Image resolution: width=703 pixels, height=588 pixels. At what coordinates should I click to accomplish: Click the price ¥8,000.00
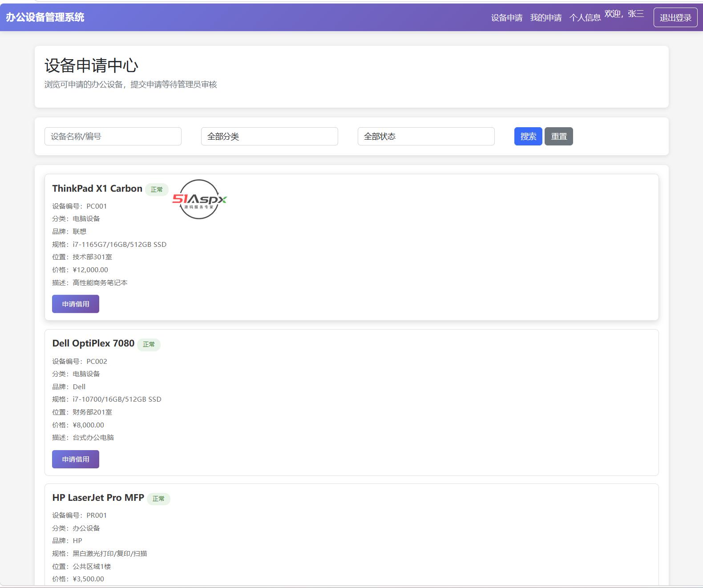point(88,425)
